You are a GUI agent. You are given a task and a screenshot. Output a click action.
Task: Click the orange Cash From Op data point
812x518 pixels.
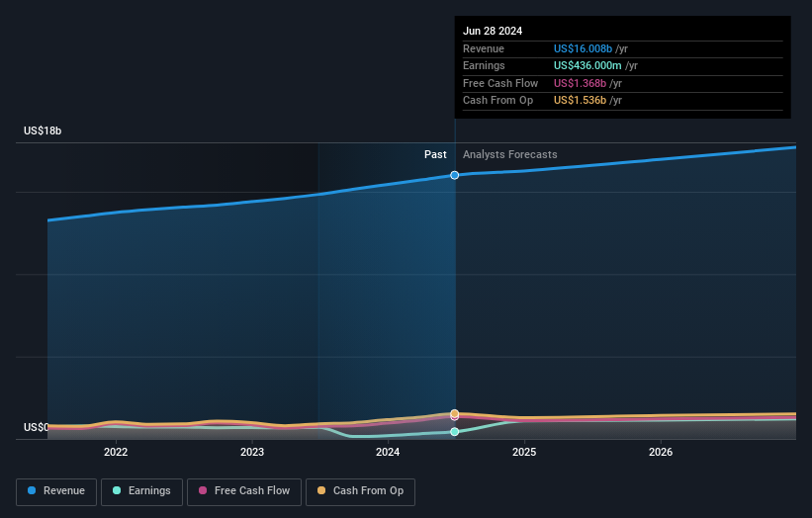click(x=455, y=413)
